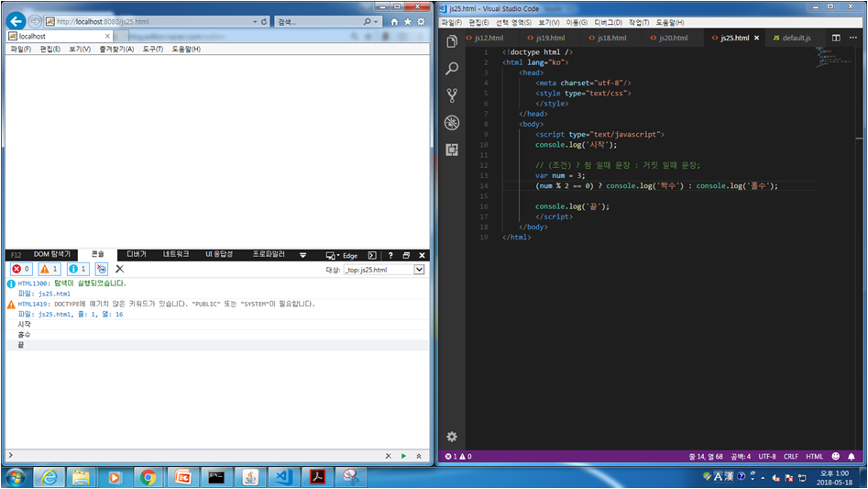Toggle clear-on-navigate console icon
The height and width of the screenshot is (489, 868).
[x=102, y=269]
